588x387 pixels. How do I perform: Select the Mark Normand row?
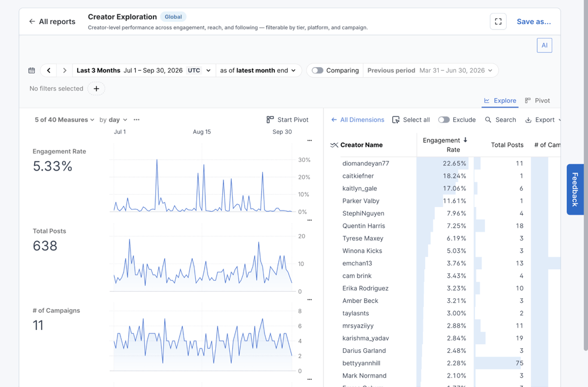pos(445,375)
